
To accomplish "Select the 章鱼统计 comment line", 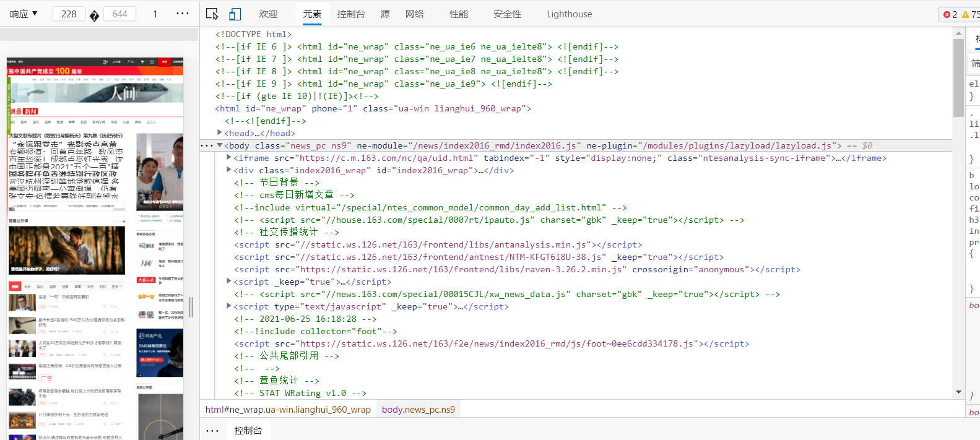I will click(277, 381).
